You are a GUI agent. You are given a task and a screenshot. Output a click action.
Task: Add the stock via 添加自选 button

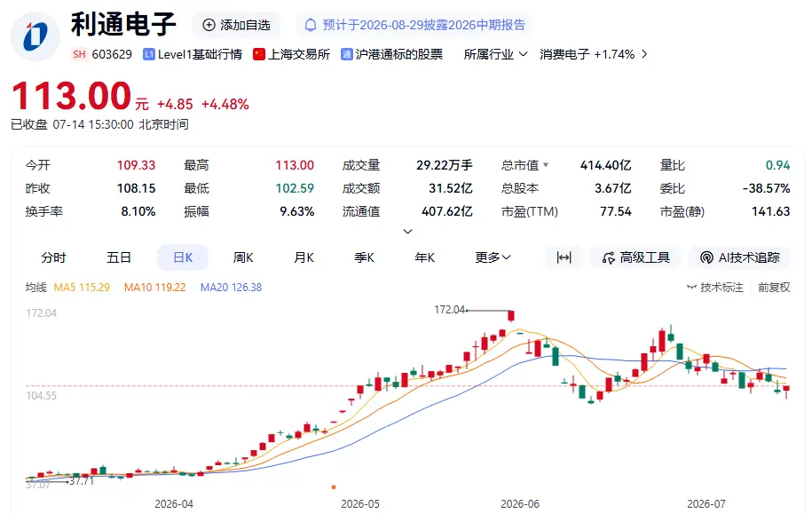click(x=236, y=25)
